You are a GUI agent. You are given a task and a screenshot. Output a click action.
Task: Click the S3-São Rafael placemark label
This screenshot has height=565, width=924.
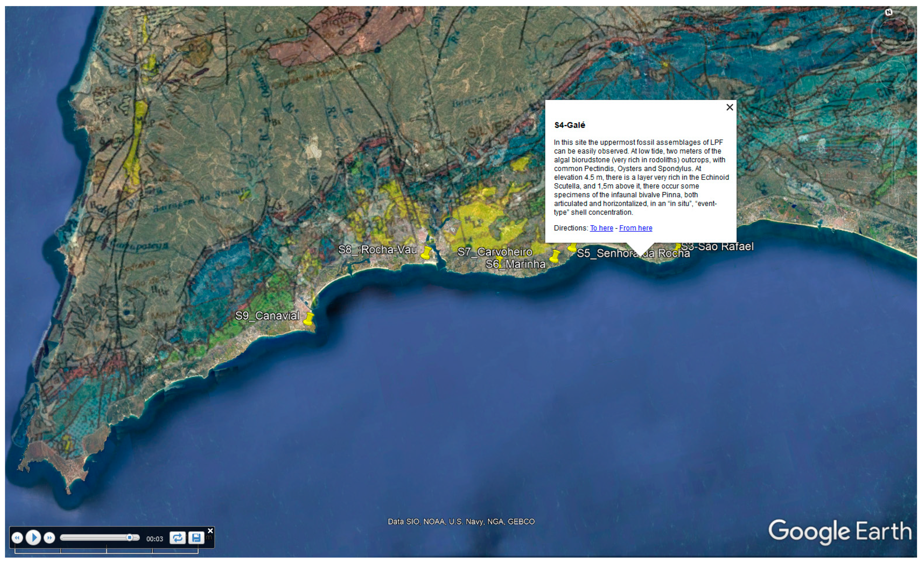717,247
